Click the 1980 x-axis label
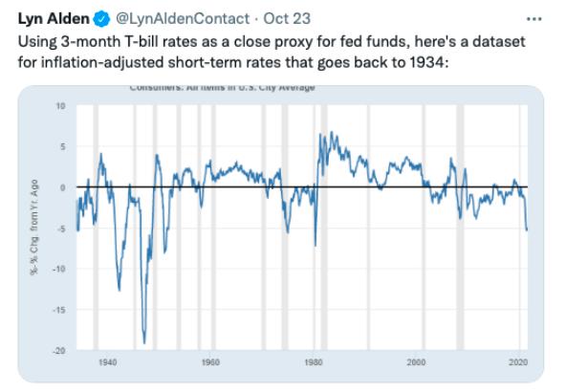566x392 pixels. click(x=314, y=362)
